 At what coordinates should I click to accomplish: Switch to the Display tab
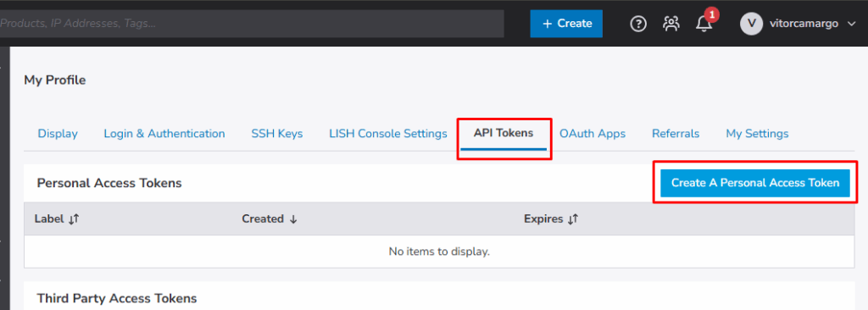coord(58,134)
